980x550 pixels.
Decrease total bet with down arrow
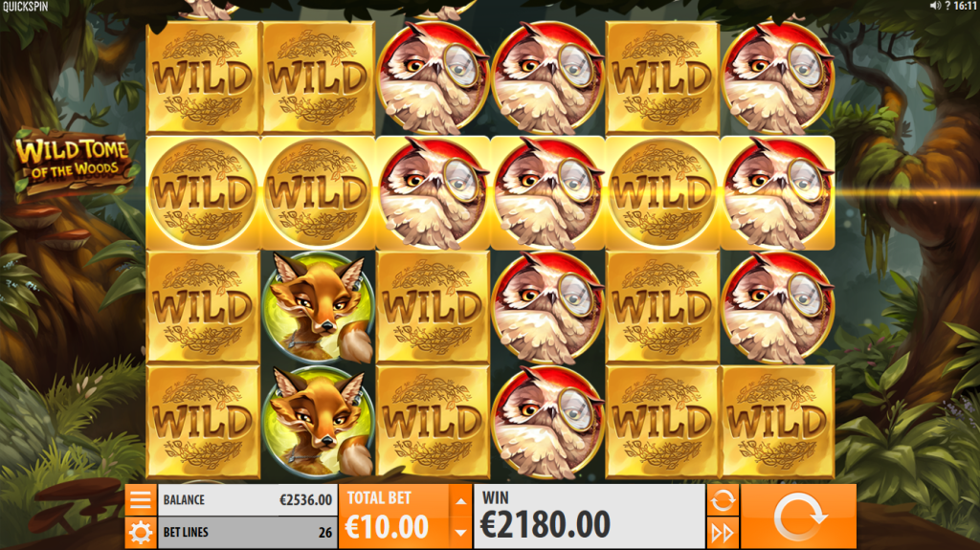click(460, 533)
